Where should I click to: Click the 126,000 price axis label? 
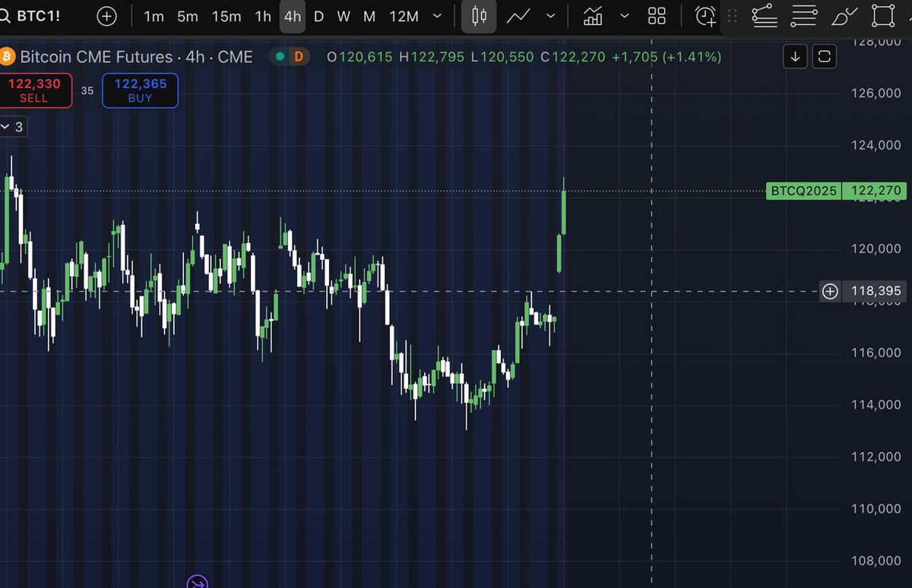pyautogui.click(x=876, y=93)
